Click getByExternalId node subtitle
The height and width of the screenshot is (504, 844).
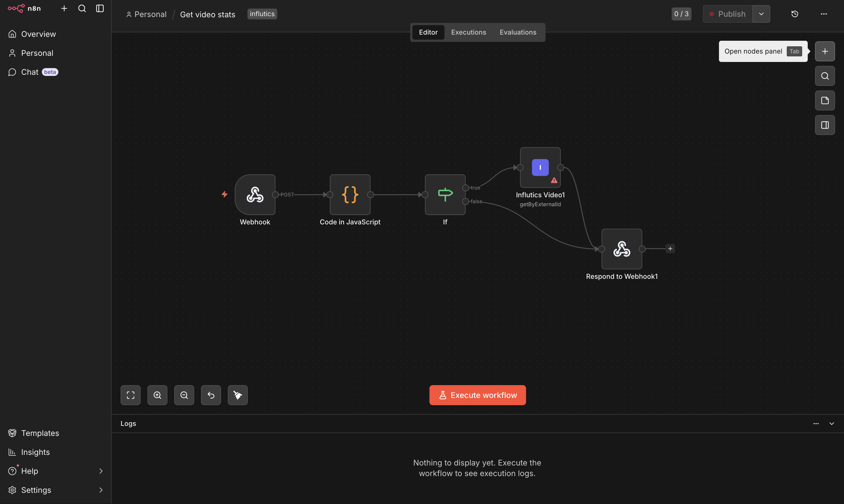click(x=540, y=204)
